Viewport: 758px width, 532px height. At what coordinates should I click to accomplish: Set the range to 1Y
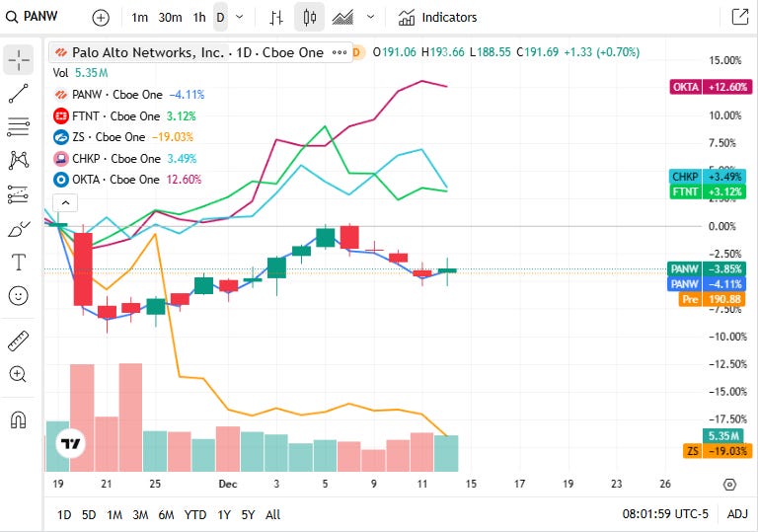point(224,514)
